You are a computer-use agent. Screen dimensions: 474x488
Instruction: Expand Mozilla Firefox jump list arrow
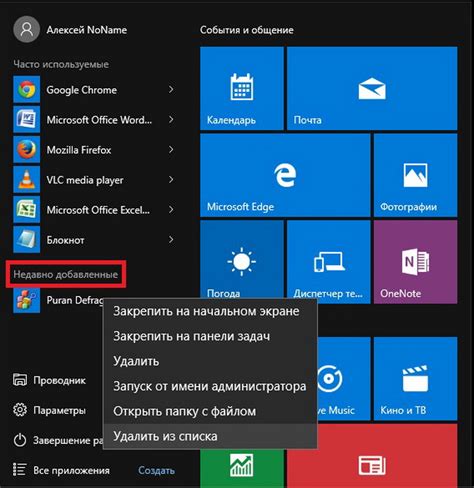171,149
